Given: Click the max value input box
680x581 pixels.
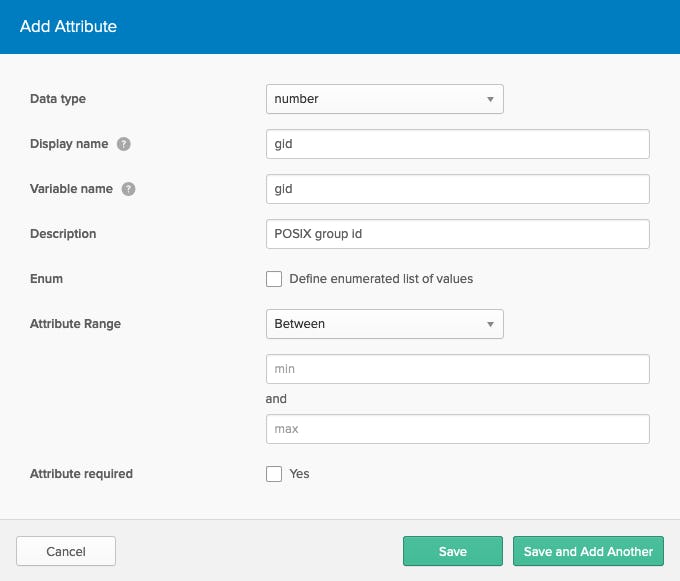Looking at the screenshot, I should 457,429.
